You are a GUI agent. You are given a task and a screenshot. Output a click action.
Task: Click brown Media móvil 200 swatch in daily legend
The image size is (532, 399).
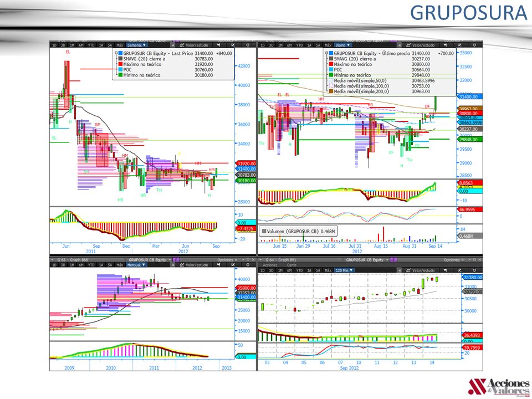pos(331,91)
